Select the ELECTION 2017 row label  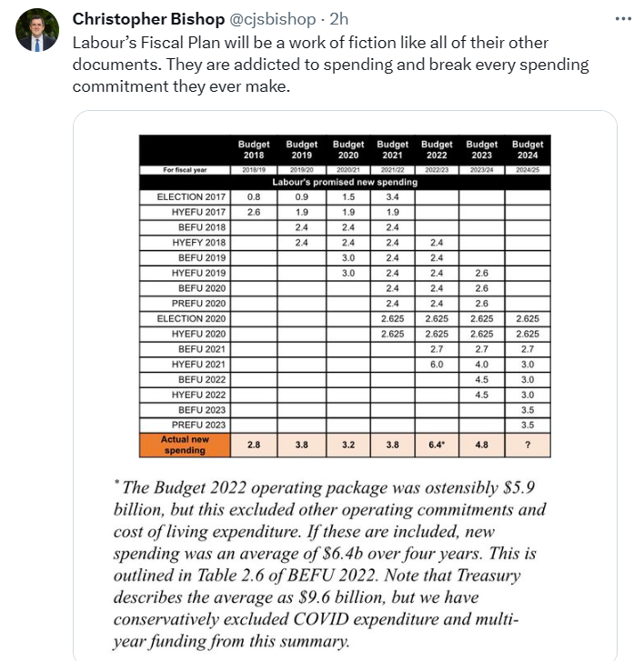[191, 196]
